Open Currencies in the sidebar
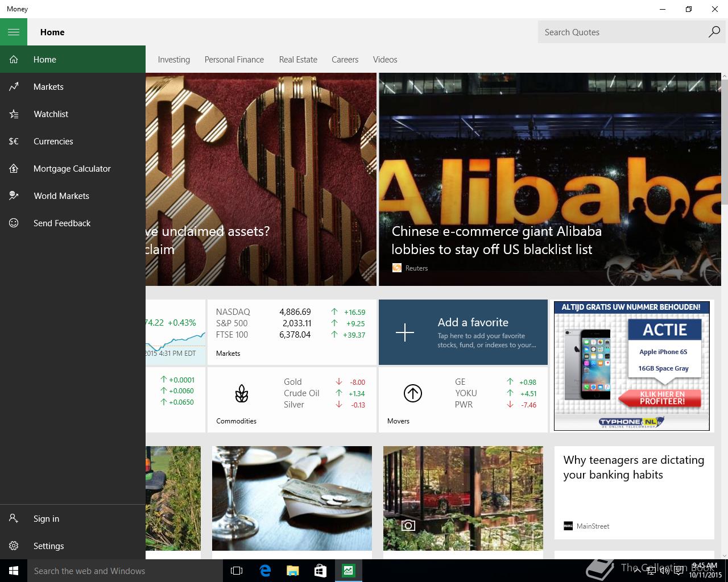728x582 pixels. point(73,141)
